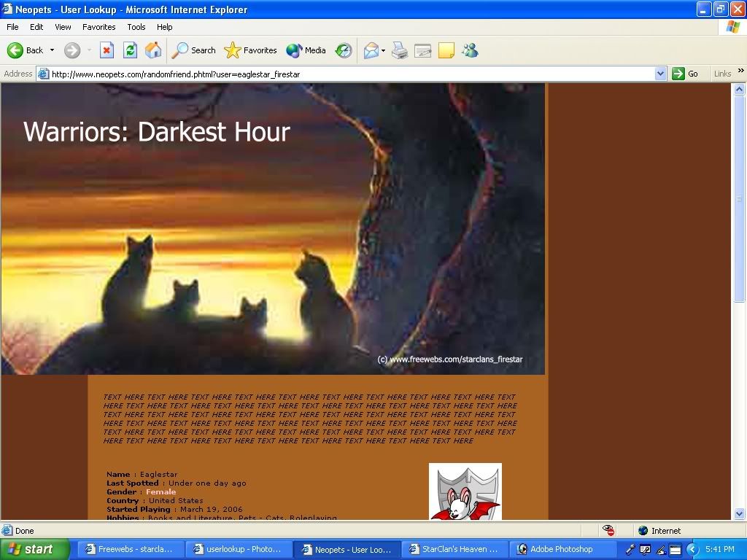Open the File menu
Screen dimensions: 747x560
pyautogui.click(x=12, y=27)
